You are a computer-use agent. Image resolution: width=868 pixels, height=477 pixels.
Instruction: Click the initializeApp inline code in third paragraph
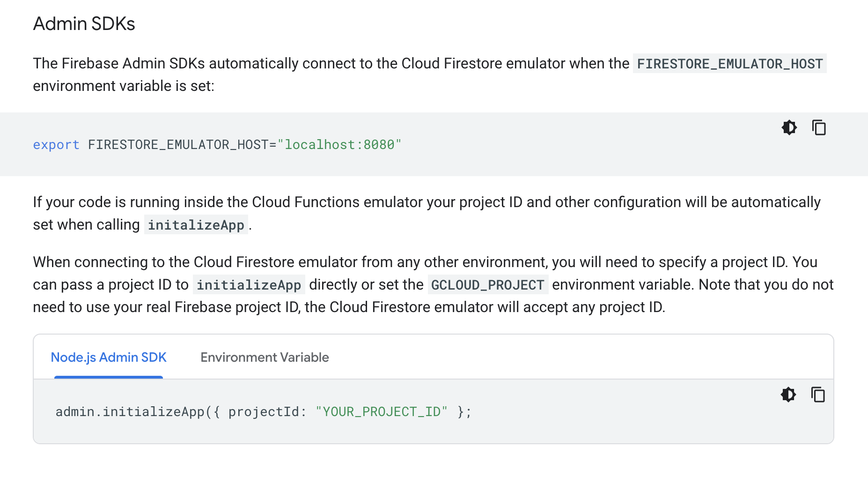[x=249, y=285]
